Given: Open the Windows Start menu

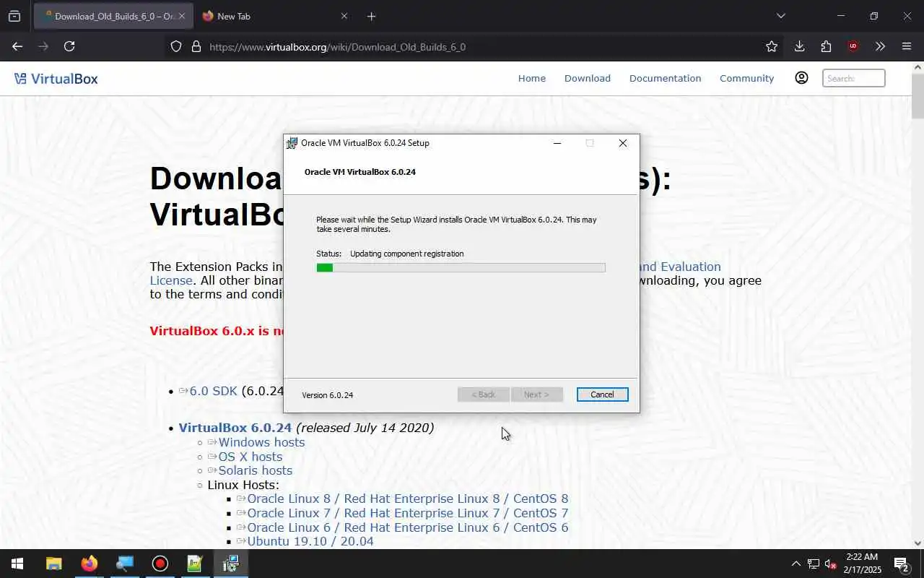Looking at the screenshot, I should 17,564.
